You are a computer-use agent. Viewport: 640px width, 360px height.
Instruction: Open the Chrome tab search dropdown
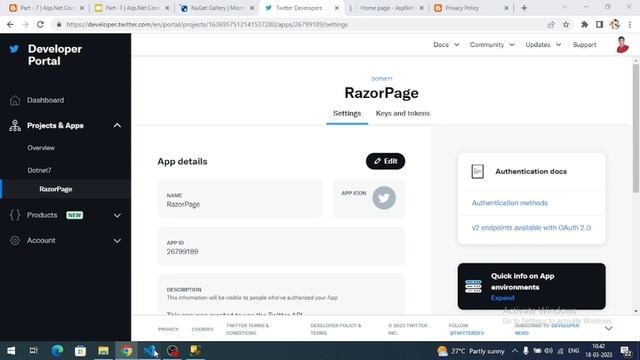click(565, 7)
